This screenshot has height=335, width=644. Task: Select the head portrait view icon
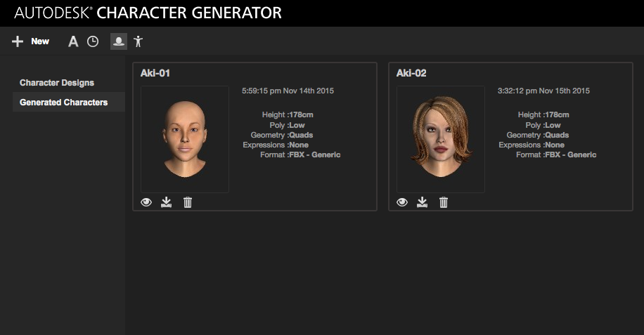(119, 41)
